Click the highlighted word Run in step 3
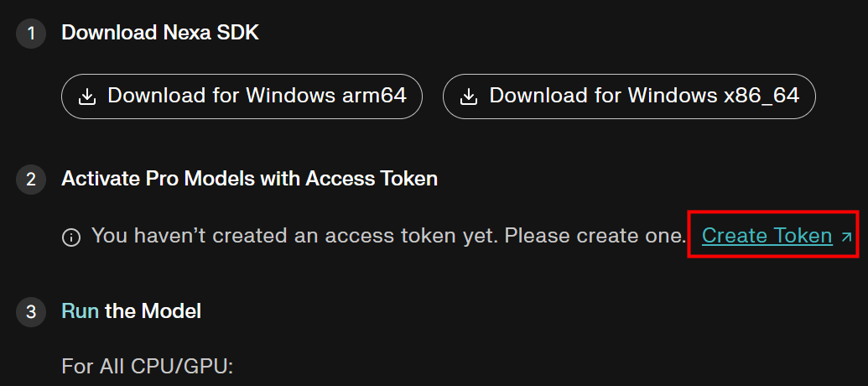This screenshot has width=868, height=386. [80, 312]
